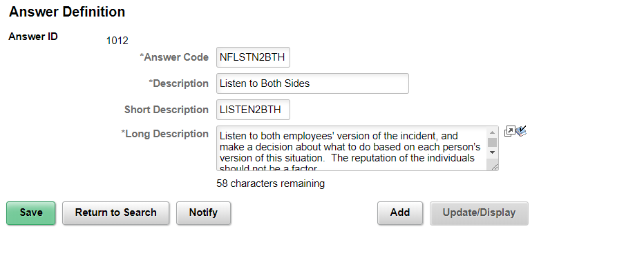Click the Answer ID value 1012

coord(117,41)
